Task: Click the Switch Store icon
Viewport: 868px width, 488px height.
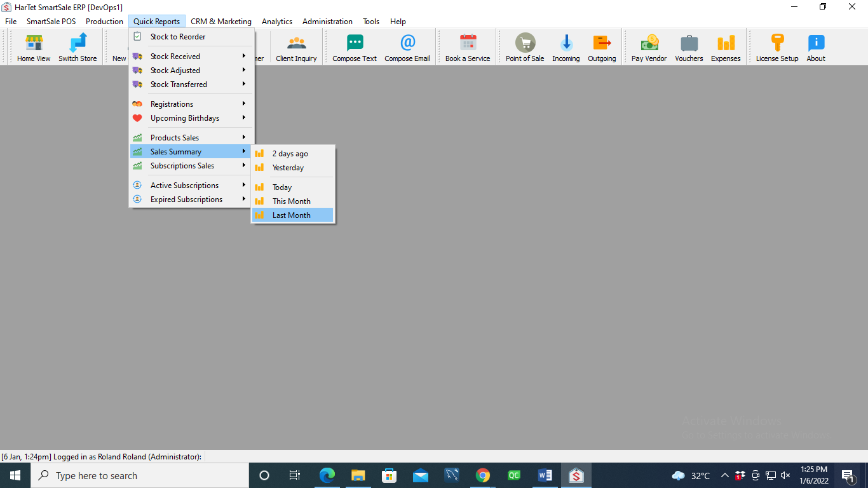Action: 78,48
